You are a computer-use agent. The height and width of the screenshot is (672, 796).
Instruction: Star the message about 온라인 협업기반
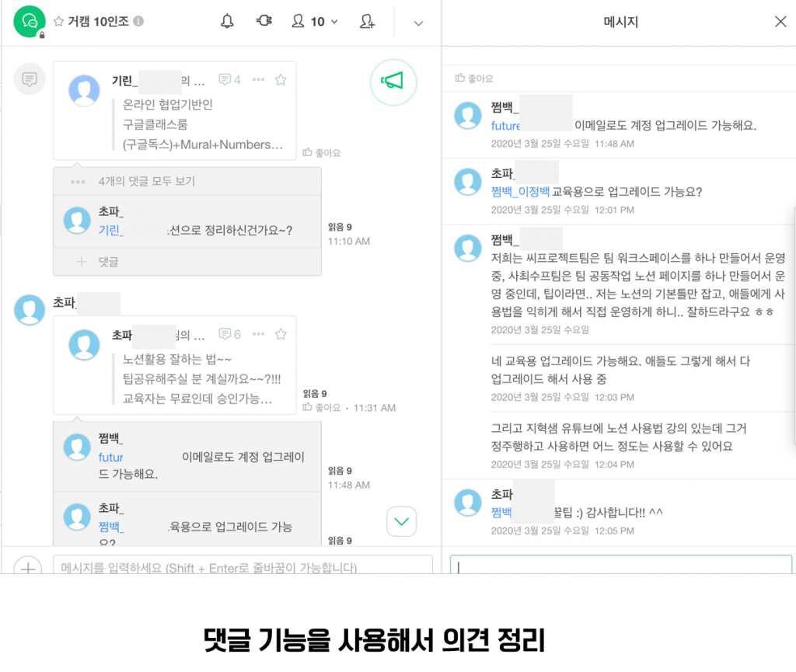click(x=281, y=80)
